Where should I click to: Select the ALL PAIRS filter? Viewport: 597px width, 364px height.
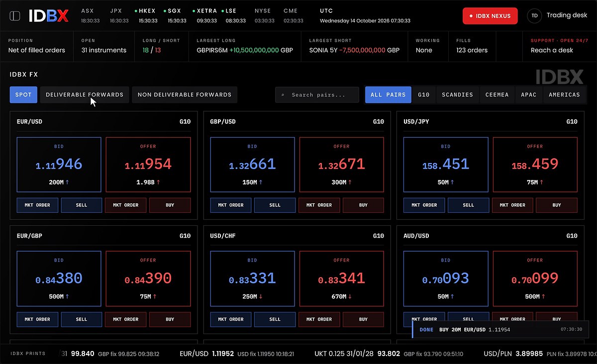[388, 94]
